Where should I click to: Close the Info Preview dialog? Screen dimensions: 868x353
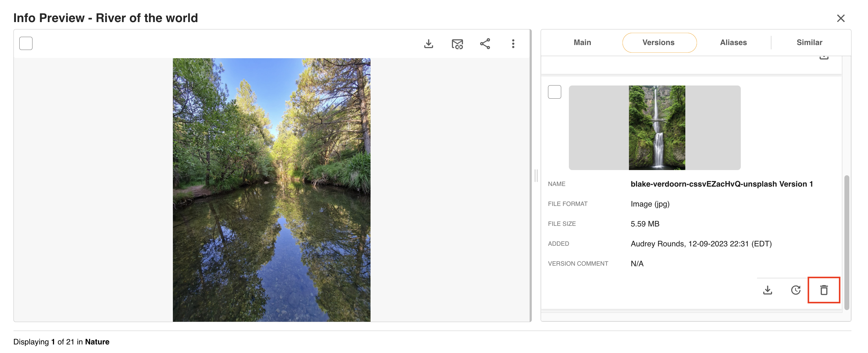pyautogui.click(x=840, y=18)
